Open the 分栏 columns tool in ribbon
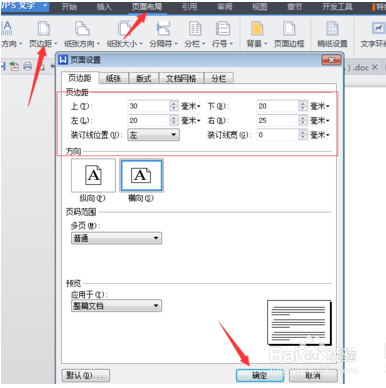 coord(195,34)
